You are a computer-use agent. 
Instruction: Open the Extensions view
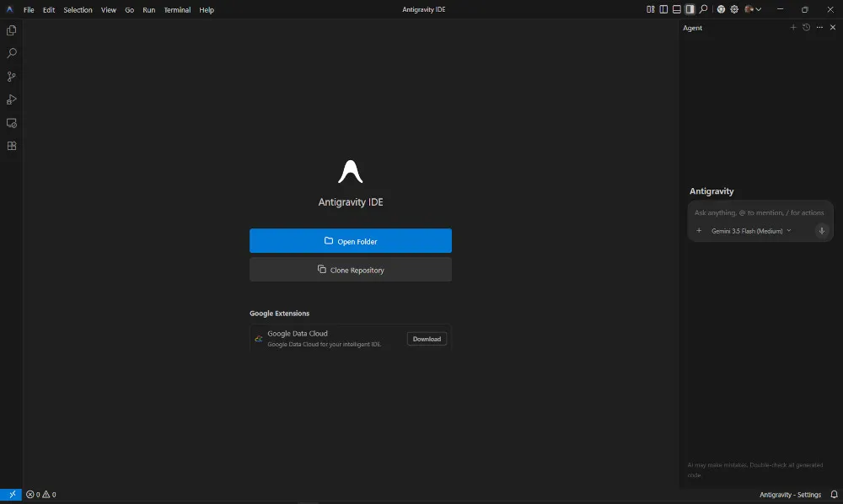(11, 146)
